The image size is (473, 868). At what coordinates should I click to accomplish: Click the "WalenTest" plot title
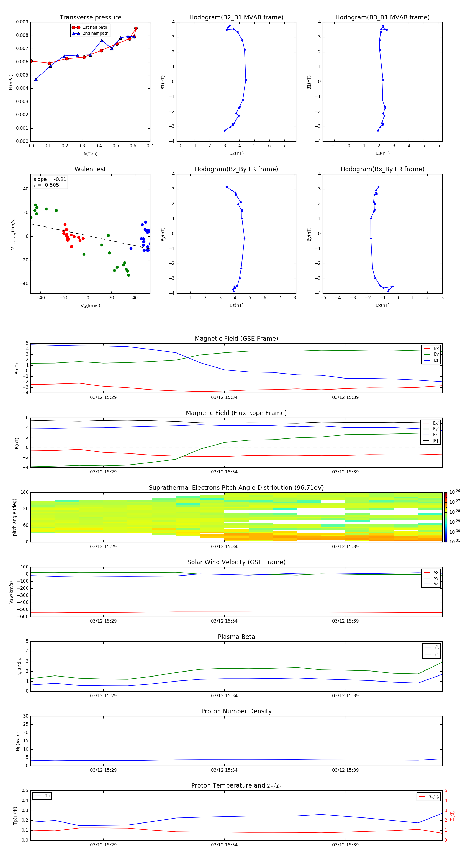[90, 169]
